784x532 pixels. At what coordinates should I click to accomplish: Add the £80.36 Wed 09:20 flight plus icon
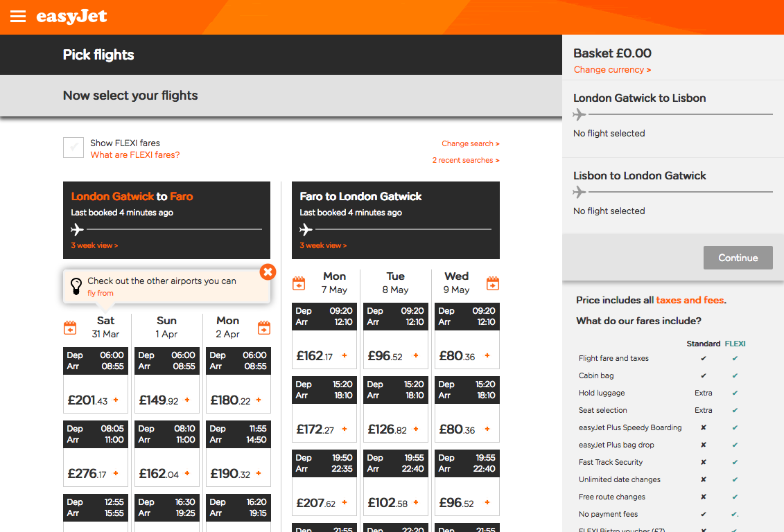click(x=487, y=356)
